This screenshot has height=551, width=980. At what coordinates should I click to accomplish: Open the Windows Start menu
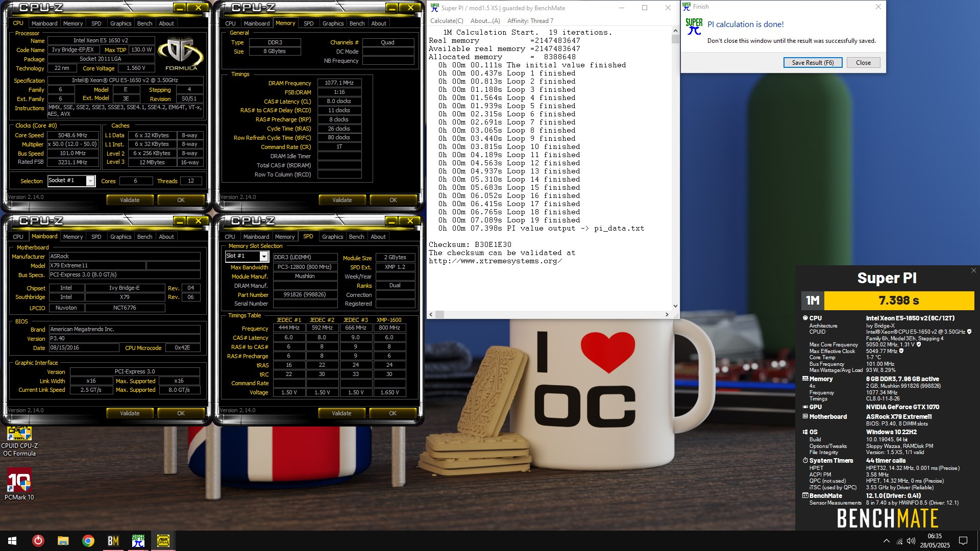(x=12, y=541)
